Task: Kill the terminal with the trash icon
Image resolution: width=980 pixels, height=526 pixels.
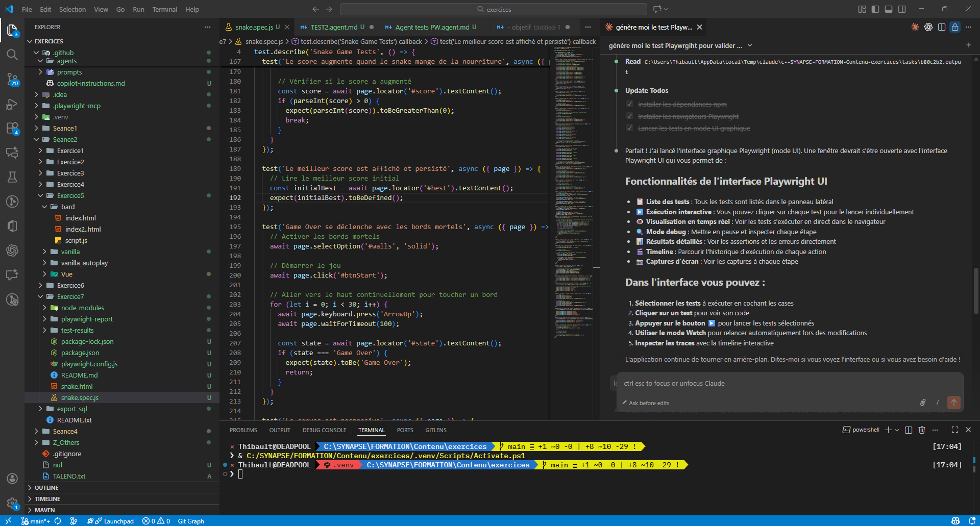Action: pyautogui.click(x=922, y=430)
